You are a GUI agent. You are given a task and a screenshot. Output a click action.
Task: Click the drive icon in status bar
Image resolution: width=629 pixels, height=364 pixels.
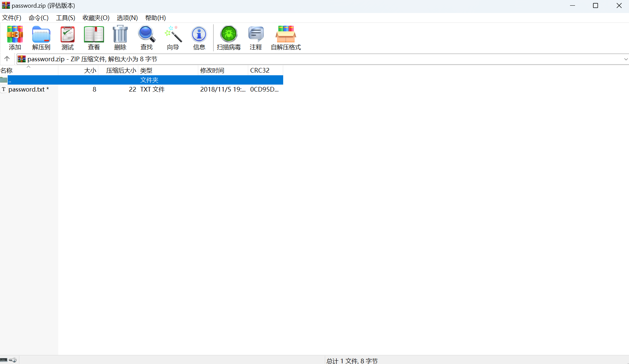click(x=4, y=360)
